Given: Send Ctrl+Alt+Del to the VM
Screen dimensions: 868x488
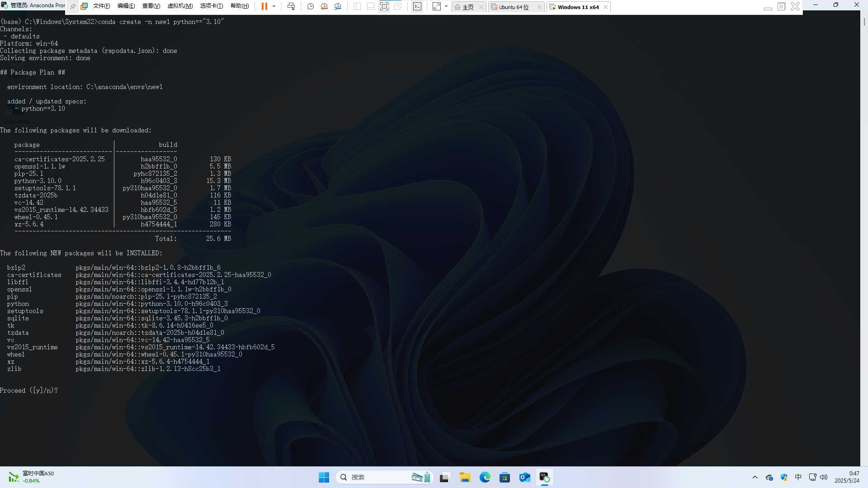Looking at the screenshot, I should [x=291, y=6].
